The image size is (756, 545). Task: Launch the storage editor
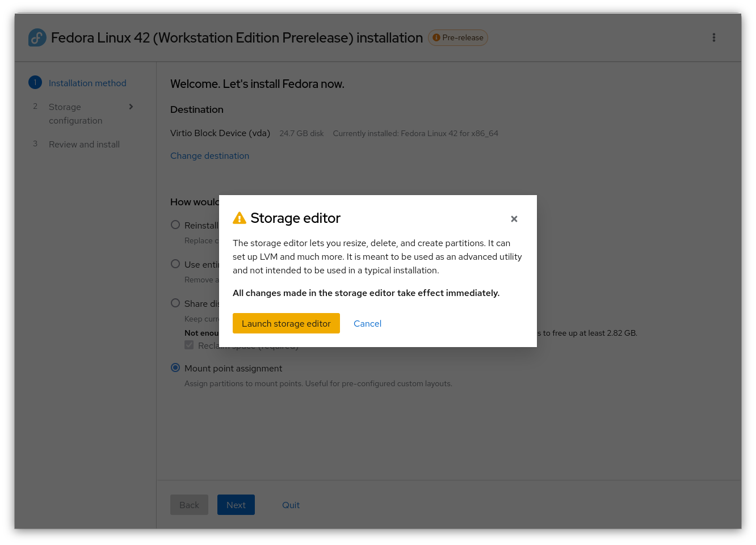coord(286,323)
